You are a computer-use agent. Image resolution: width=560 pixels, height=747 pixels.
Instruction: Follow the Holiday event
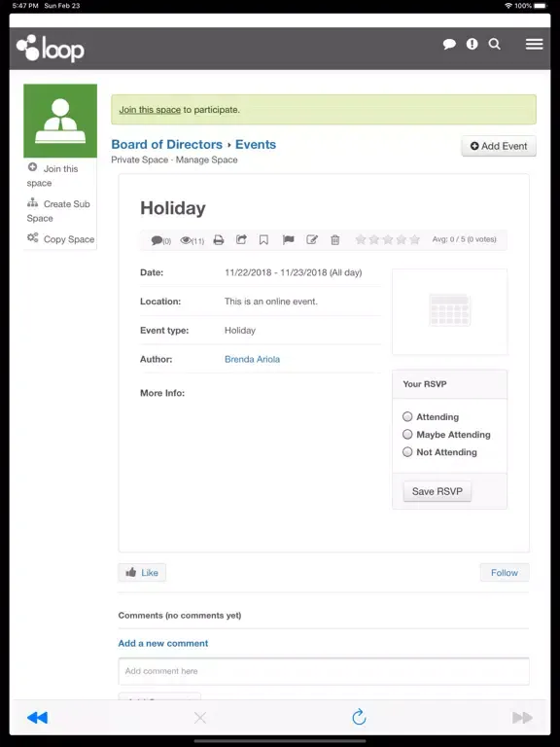505,573
